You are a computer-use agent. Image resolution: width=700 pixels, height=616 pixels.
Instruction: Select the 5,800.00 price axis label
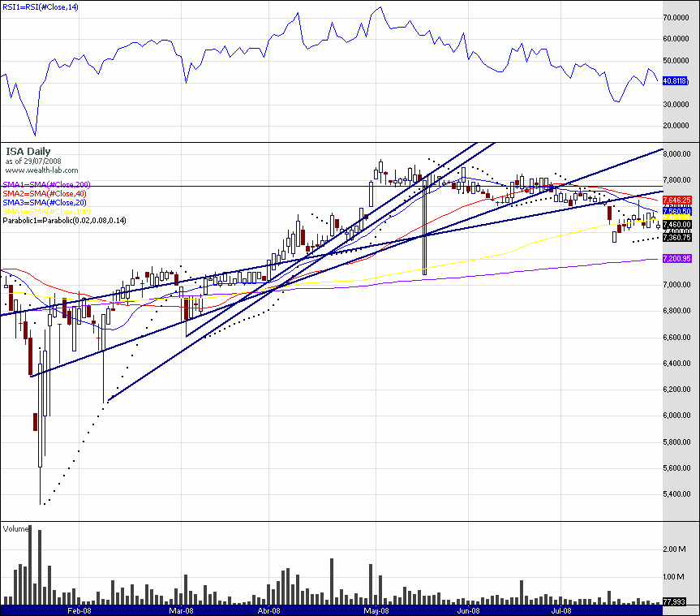677,442
